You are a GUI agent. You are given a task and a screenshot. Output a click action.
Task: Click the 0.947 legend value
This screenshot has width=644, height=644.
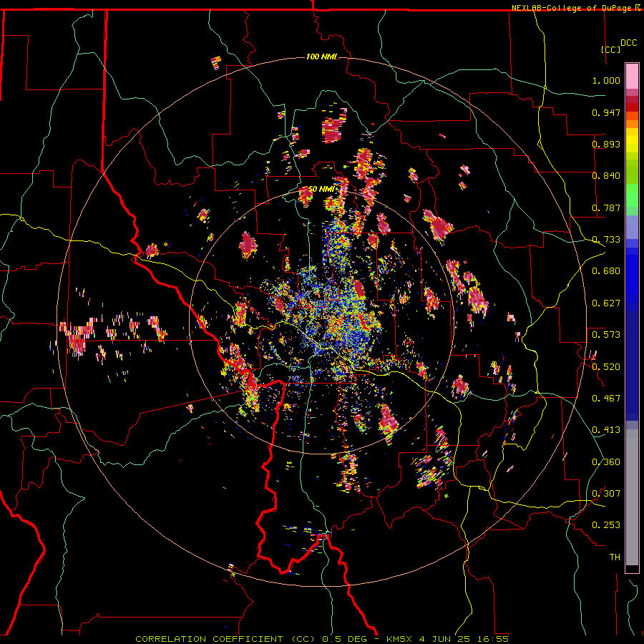click(x=606, y=112)
